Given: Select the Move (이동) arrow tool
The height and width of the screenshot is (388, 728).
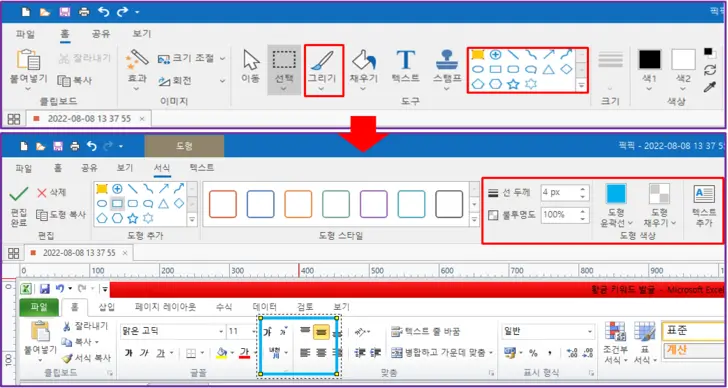Looking at the screenshot, I should [250, 66].
